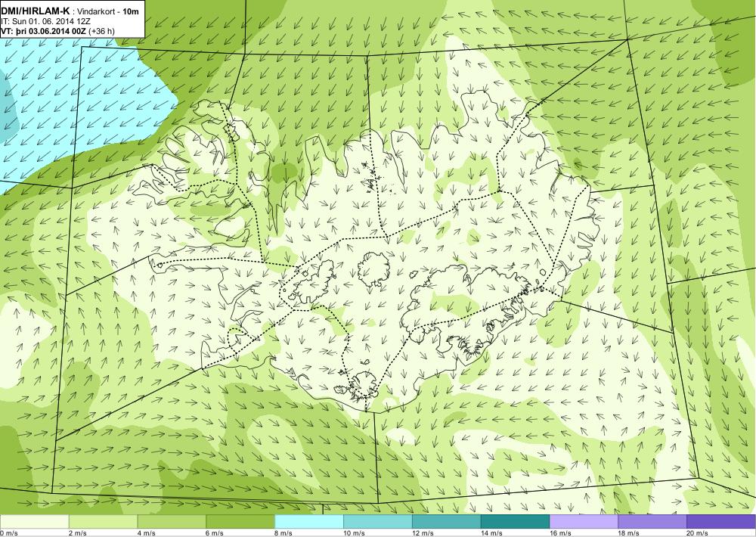
Task: Click the medium green 4–6 m/s legend swatch
Action: (x=172, y=522)
